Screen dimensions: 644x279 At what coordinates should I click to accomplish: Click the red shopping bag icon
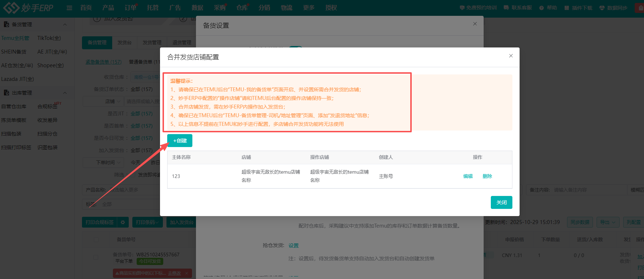(x=640, y=8)
